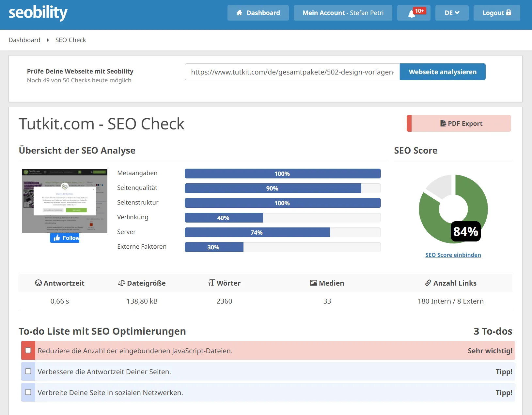The image size is (532, 415).
Task: Click the breadcrumb arrow separator
Action: click(x=48, y=40)
